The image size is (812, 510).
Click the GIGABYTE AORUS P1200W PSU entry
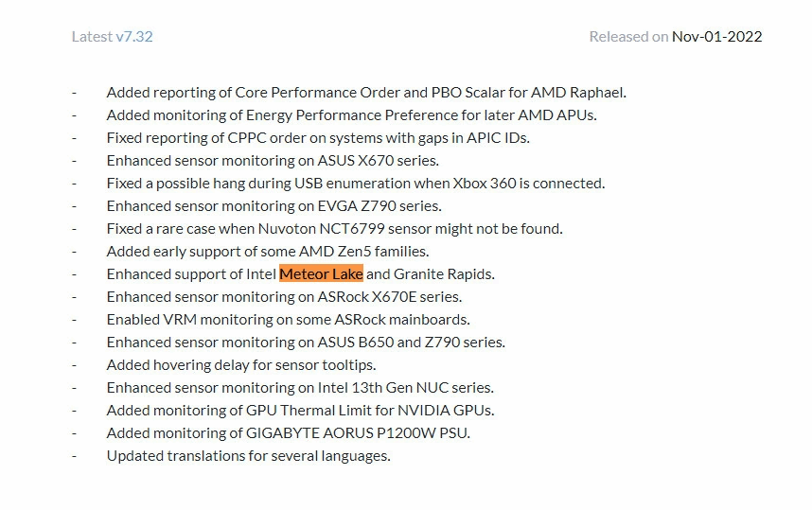289,433
